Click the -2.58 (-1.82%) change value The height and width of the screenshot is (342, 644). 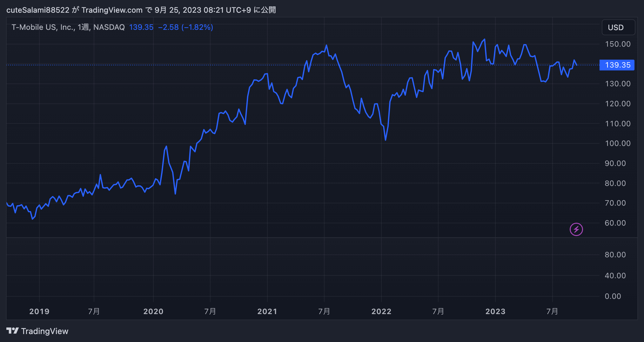click(x=185, y=27)
